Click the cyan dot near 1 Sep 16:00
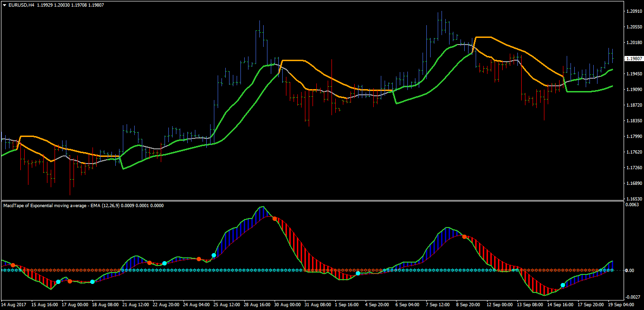This screenshot has width=644, height=310. tap(358, 274)
